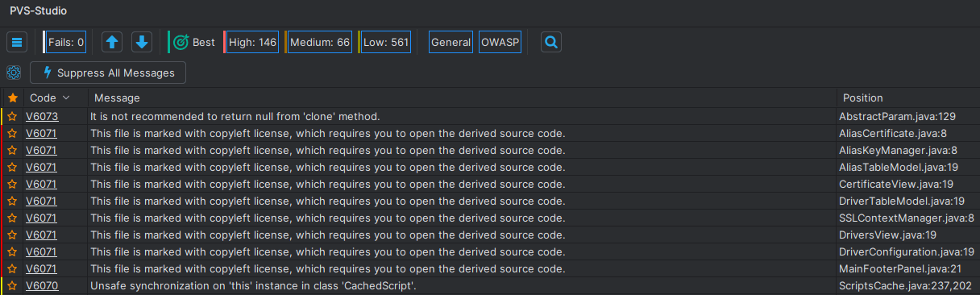
Task: Star the DriverTableModel.java:19 message
Action: tap(12, 201)
